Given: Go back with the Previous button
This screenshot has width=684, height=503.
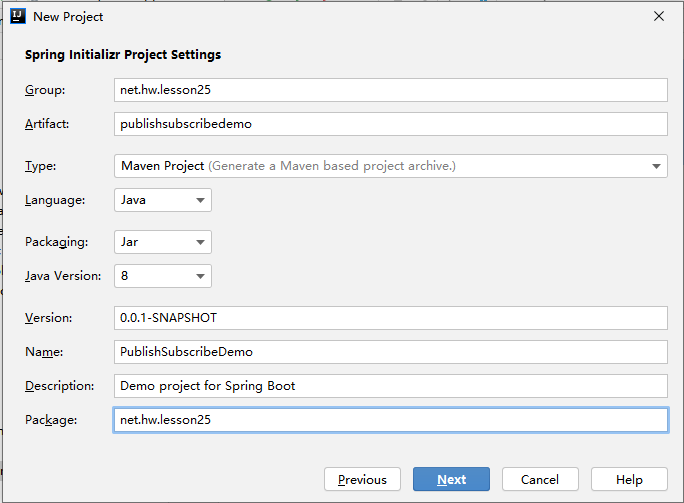Looking at the screenshot, I should coord(362,479).
